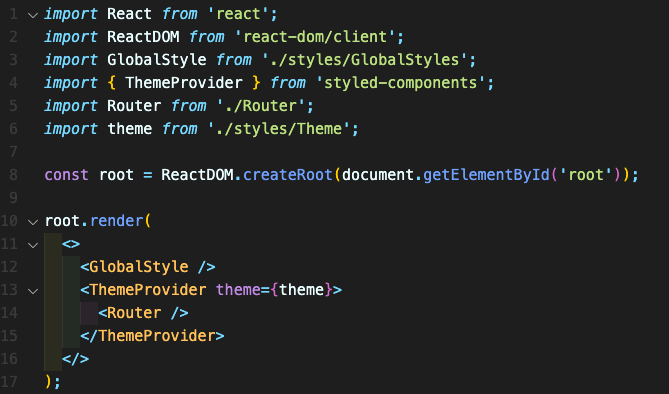Click the 'styled-components' string

pyautogui.click(x=401, y=83)
